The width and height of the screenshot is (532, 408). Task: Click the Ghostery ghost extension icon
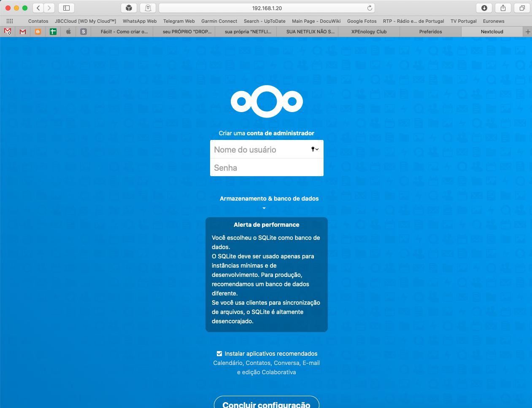click(x=148, y=8)
